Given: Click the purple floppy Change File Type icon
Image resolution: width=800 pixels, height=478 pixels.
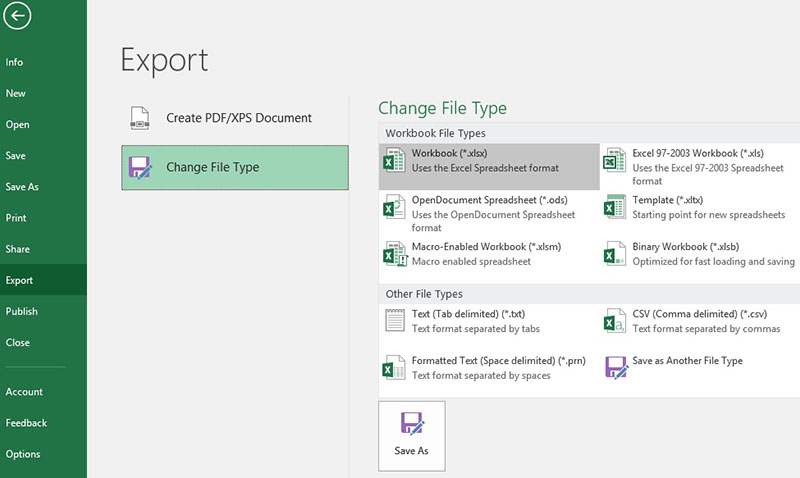Looking at the screenshot, I should [x=140, y=167].
